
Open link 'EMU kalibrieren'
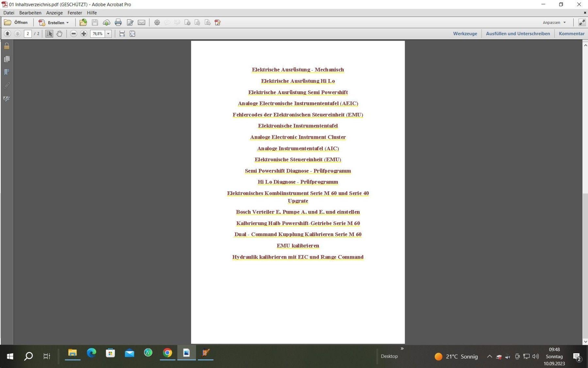coord(298,246)
